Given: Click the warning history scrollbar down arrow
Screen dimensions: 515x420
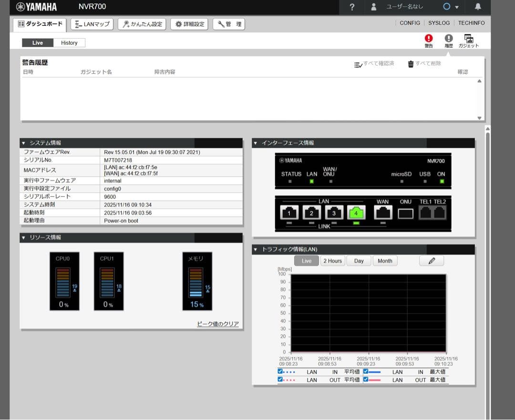Looking at the screenshot, I should (479, 118).
